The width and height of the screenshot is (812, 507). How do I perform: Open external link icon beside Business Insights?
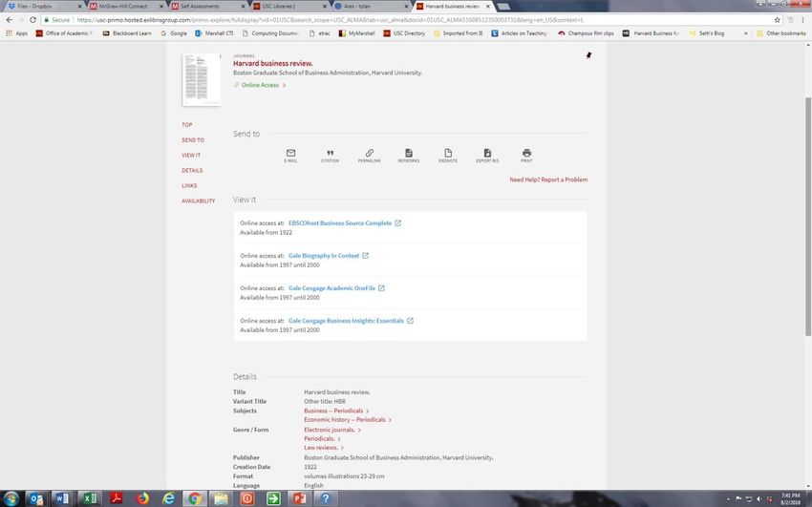(x=410, y=321)
